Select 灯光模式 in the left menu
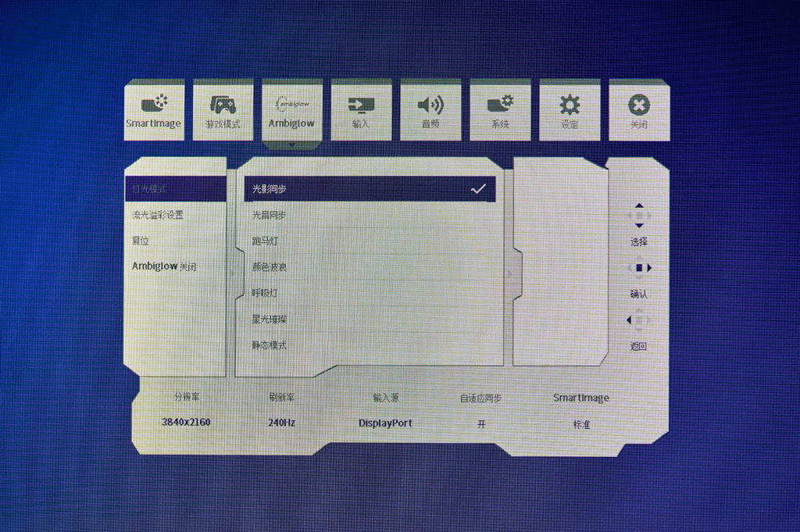Image resolution: width=800 pixels, height=532 pixels. click(175, 189)
